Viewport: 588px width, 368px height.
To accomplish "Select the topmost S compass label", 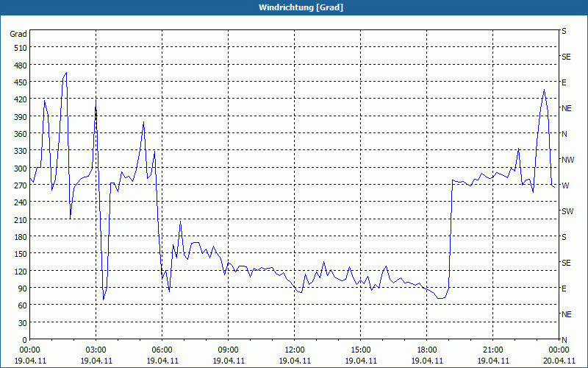I will (564, 31).
